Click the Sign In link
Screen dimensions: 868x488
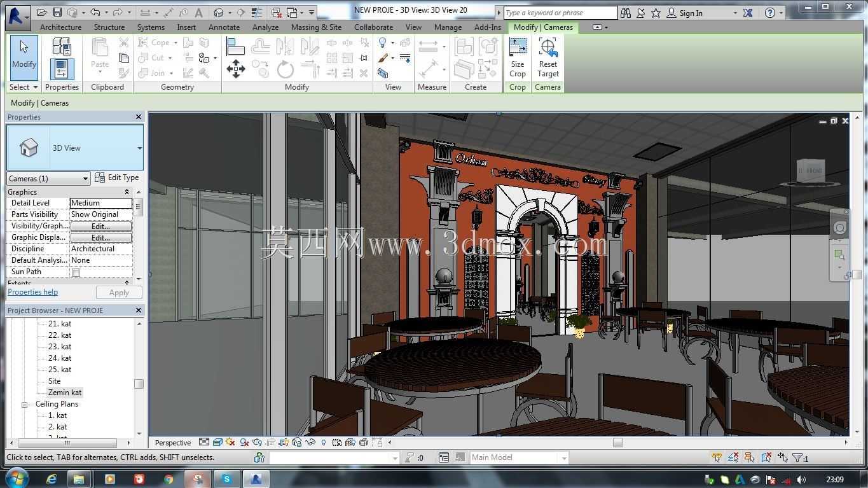691,13
